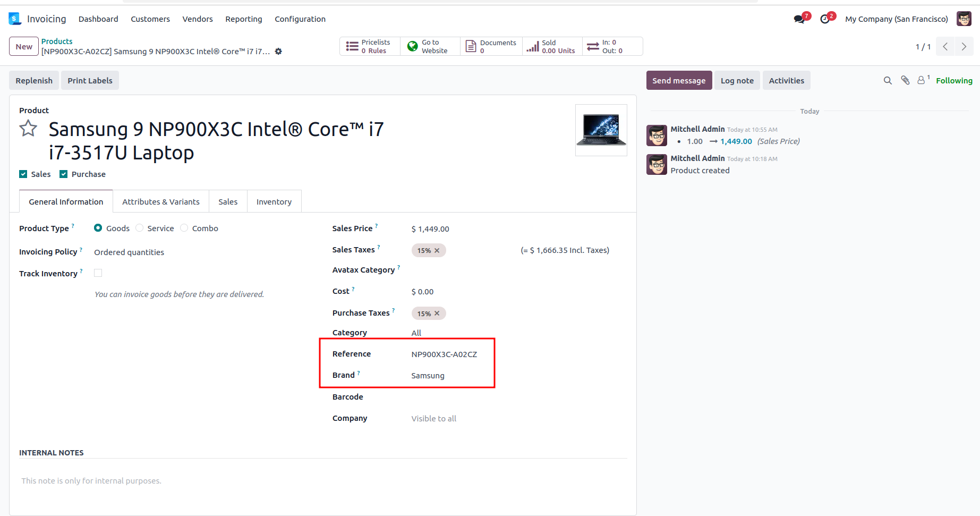Switch to the Inventory tab
The width and height of the screenshot is (980, 516).
tap(274, 202)
